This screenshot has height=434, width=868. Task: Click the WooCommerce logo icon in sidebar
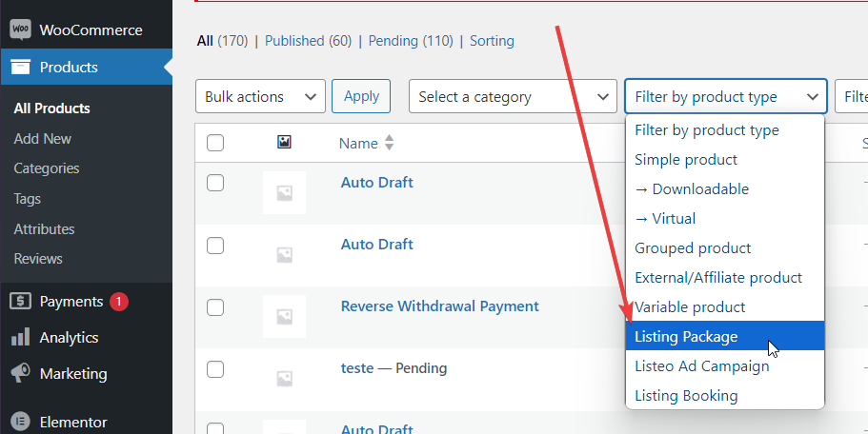tap(20, 30)
